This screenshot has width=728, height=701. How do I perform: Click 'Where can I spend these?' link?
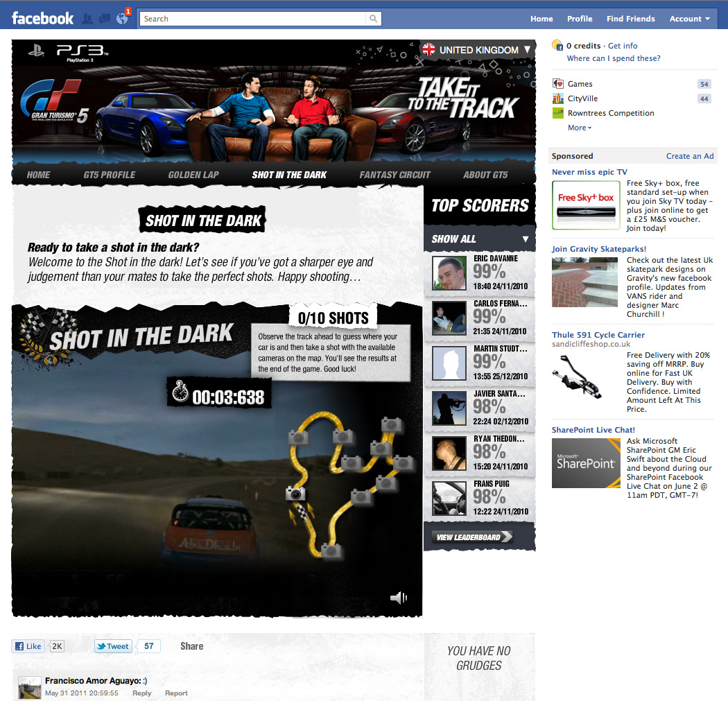[614, 58]
